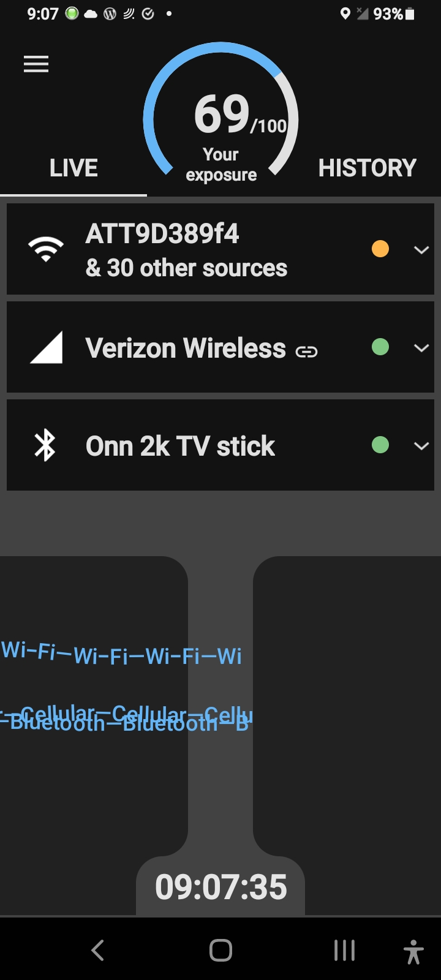Tap the orange Wi-Fi exposure indicator dot
The image size is (441, 980).
380,249
